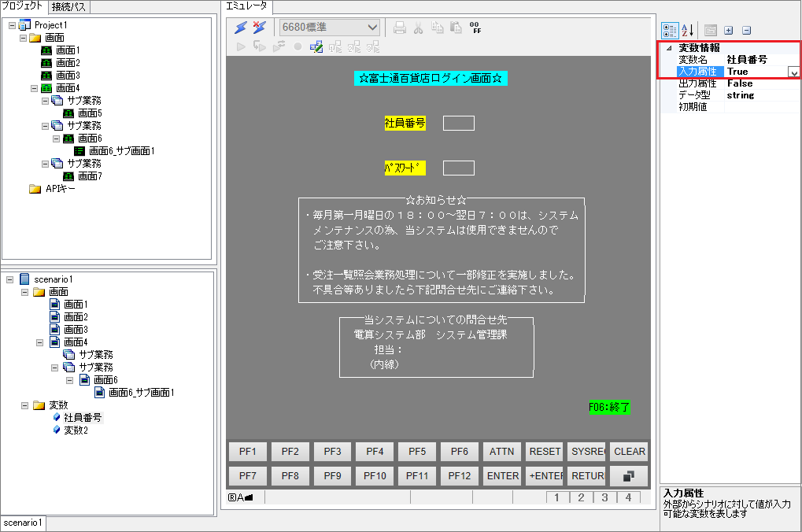Screen dimensions: 802x532
Task: Click the printer icon in emulator toolbar
Action: [x=400, y=28]
